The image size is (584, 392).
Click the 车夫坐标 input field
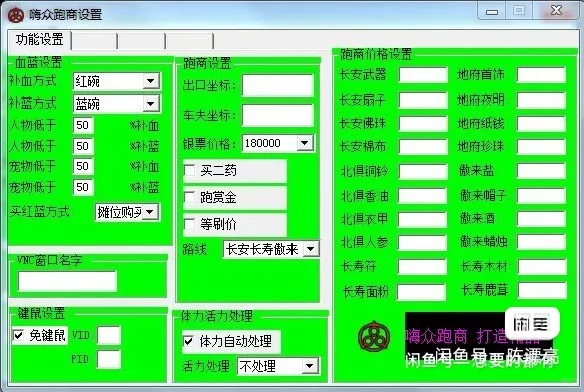click(x=278, y=115)
